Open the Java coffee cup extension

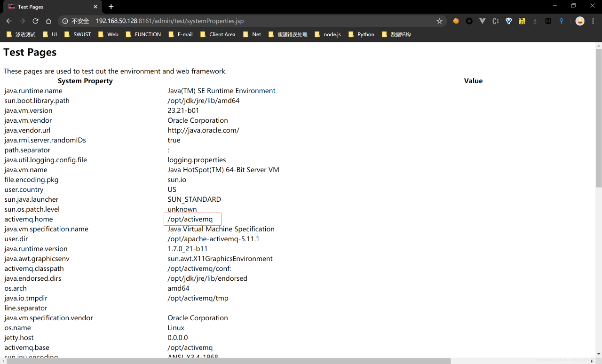click(535, 21)
